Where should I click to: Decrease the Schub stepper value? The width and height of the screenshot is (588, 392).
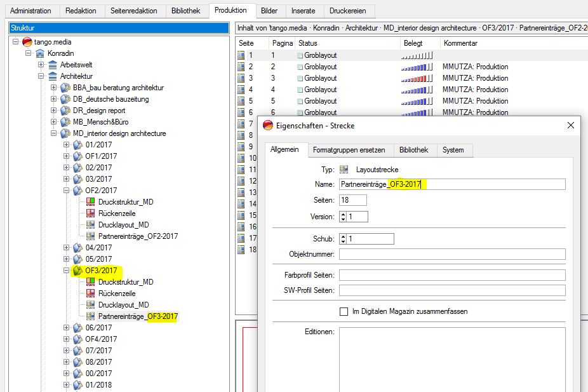344,241
